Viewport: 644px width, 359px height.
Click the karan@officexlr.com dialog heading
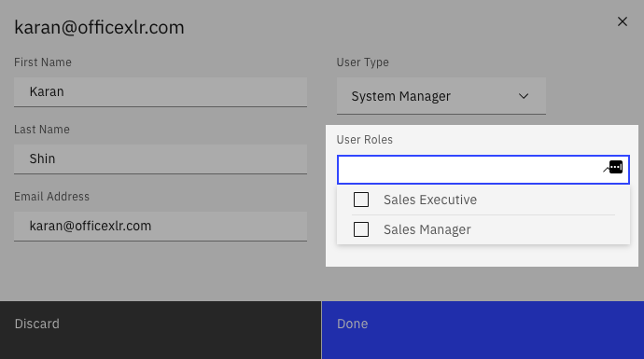[99, 27]
